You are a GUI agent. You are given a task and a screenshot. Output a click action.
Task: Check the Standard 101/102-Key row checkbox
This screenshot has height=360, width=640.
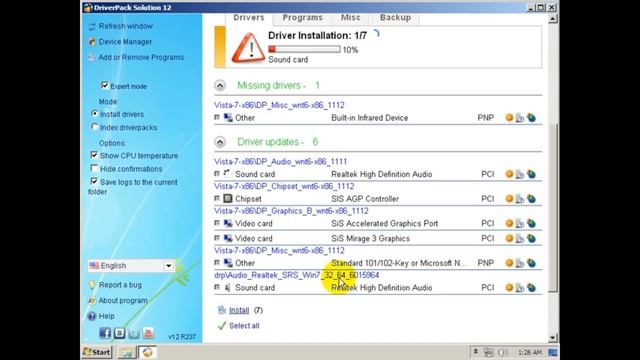[x=217, y=262]
